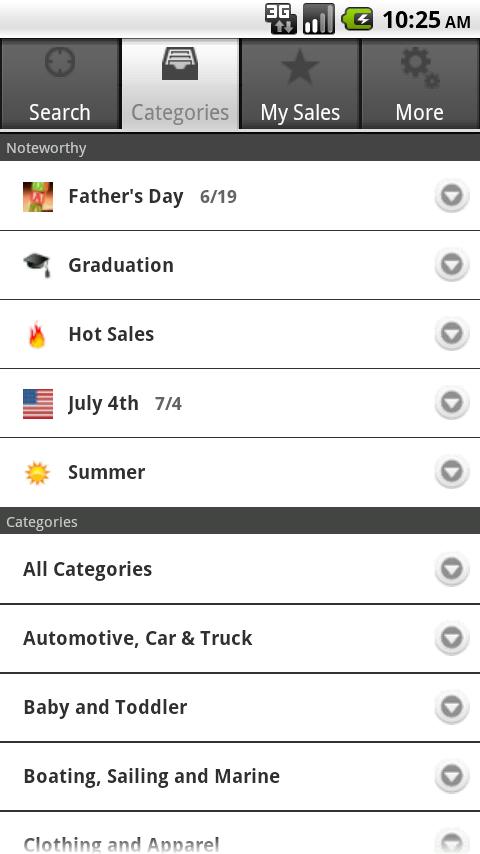This screenshot has width=480, height=854.
Task: Expand the Boating, Sailing and Marine arrow
Action: click(452, 776)
